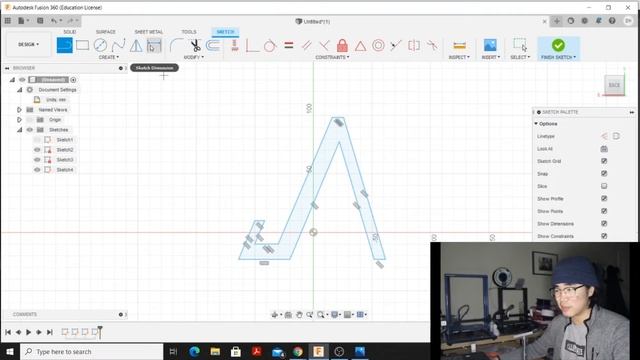Select the Offset tool
The image size is (640, 360).
click(x=213, y=45)
